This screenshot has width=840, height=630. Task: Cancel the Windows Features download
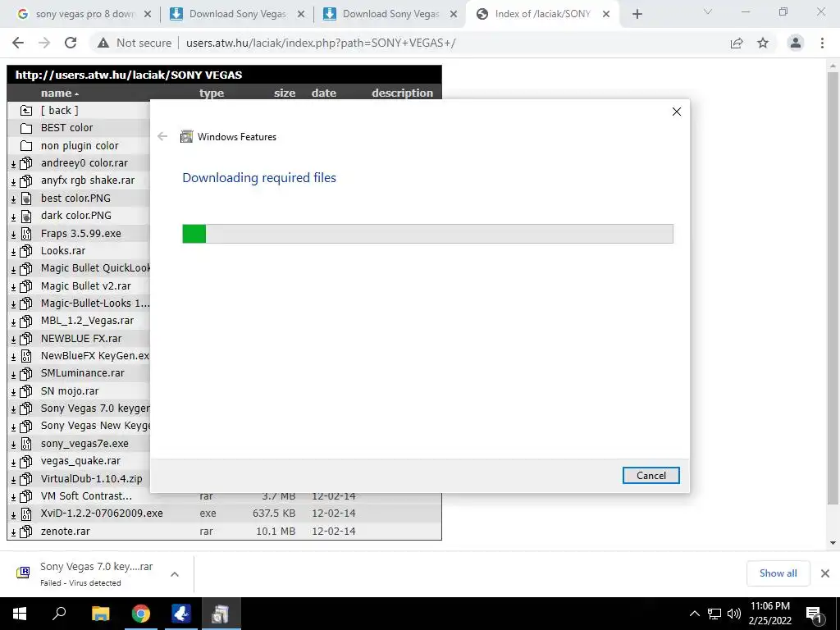tap(651, 475)
